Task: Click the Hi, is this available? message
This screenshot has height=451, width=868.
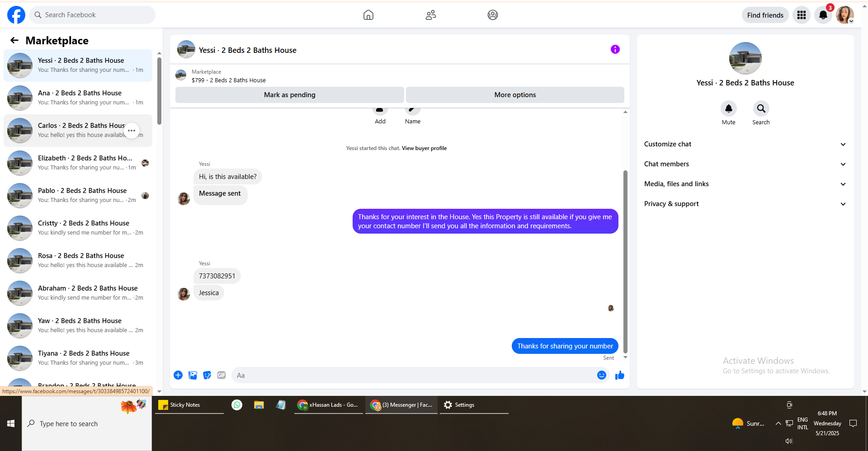Action: point(228,177)
